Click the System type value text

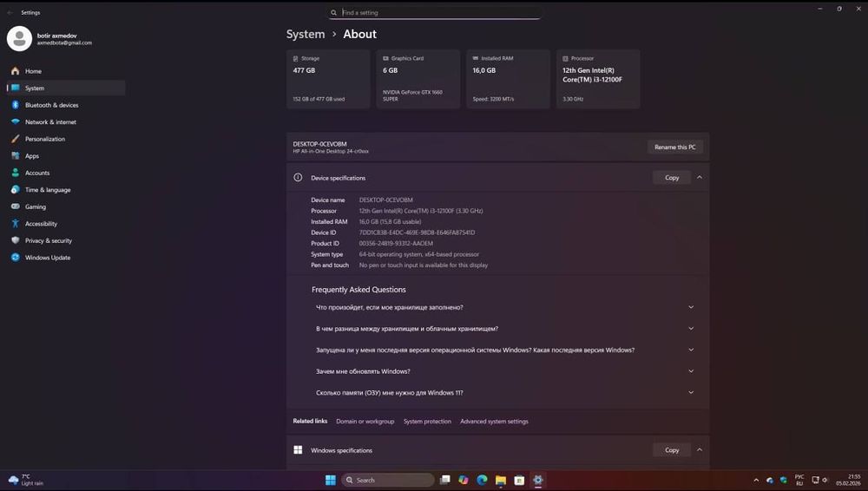click(419, 254)
